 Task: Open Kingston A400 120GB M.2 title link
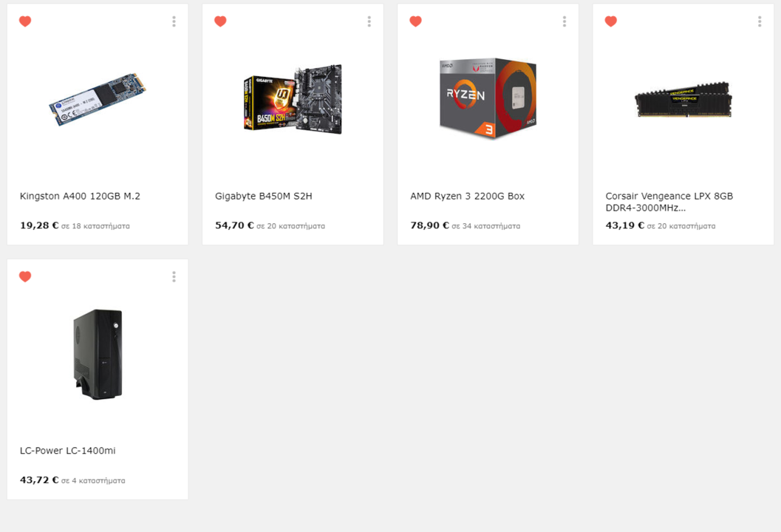pos(81,197)
